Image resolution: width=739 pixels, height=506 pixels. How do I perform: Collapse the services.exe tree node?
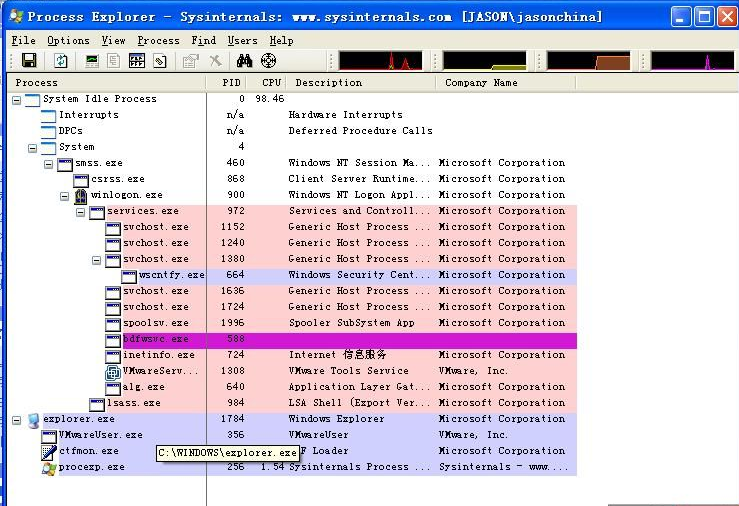click(81, 212)
